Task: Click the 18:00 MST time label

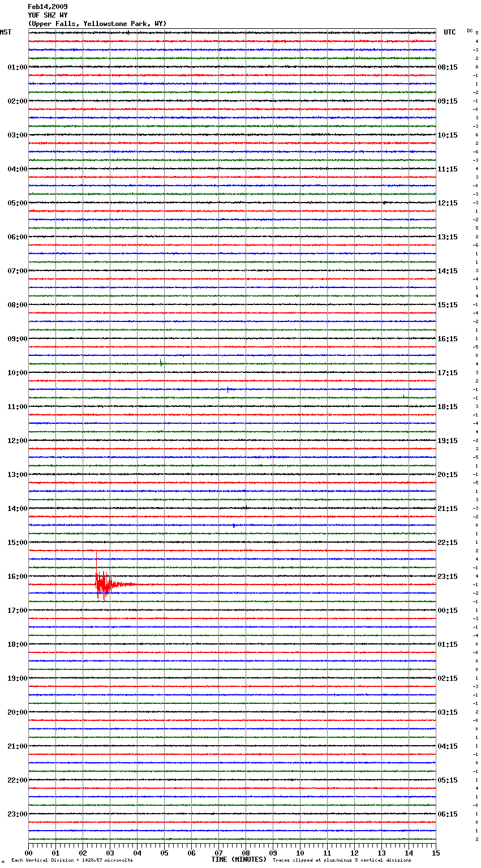Action: pos(17,644)
